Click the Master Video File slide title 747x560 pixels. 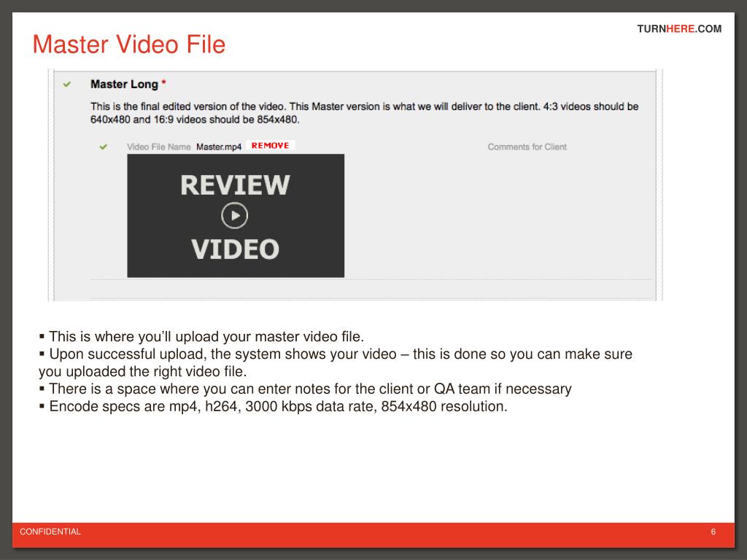click(128, 44)
